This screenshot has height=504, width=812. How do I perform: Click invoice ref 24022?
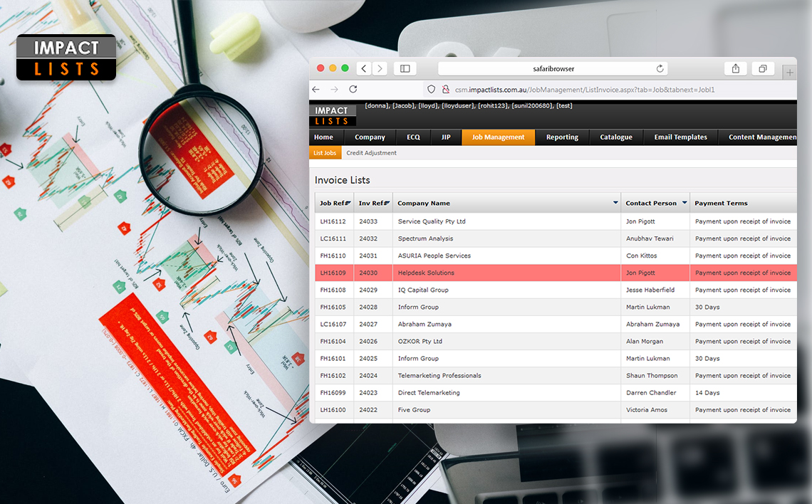pos(368,410)
